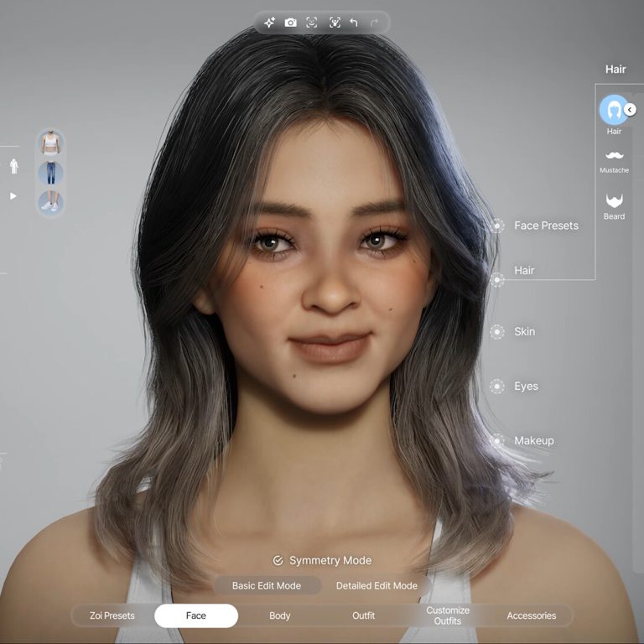Click the standing pose figure icon
The image size is (644, 644).
coord(13,165)
